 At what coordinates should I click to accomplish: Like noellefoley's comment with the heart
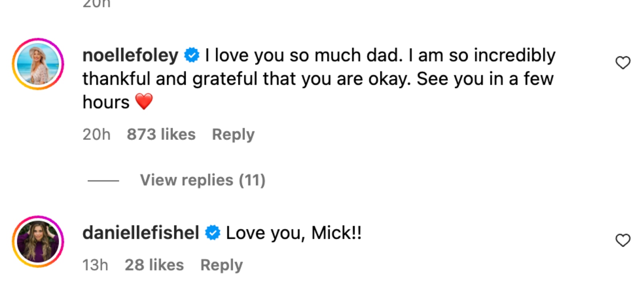point(623,63)
